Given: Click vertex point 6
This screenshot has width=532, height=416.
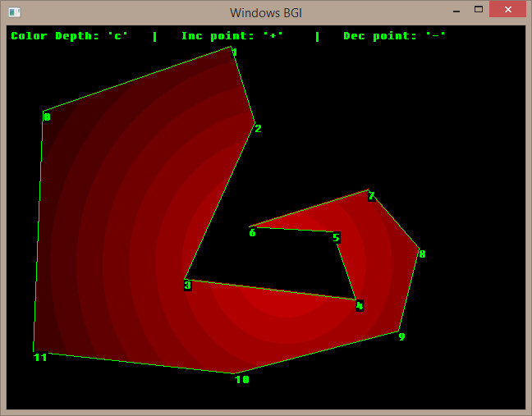Looking at the screenshot, I should tap(252, 232).
